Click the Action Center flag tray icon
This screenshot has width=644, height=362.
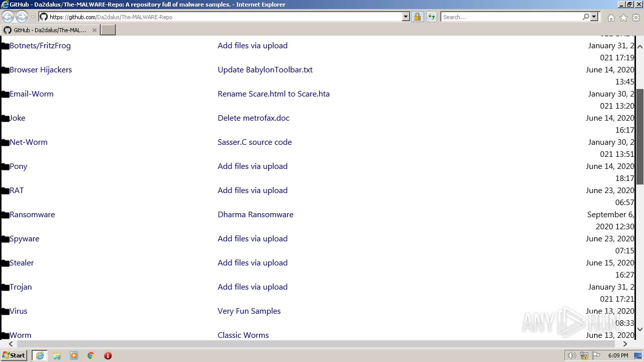tap(596, 355)
